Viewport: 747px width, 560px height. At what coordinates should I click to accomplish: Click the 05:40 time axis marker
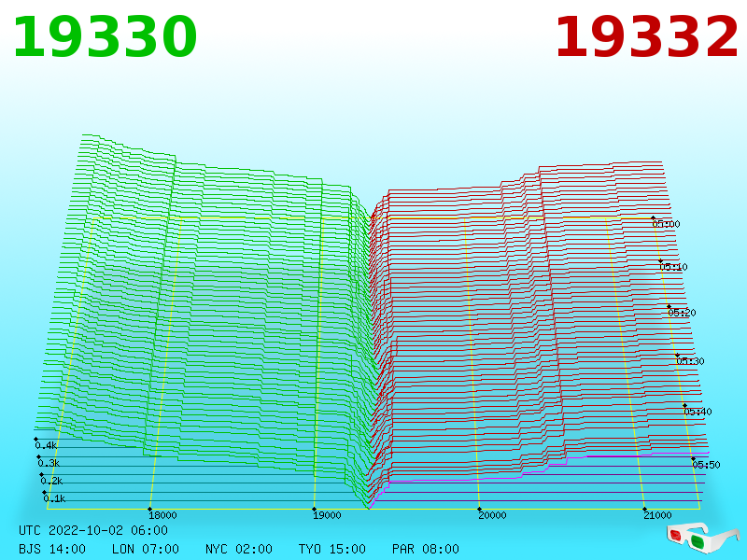point(698,412)
